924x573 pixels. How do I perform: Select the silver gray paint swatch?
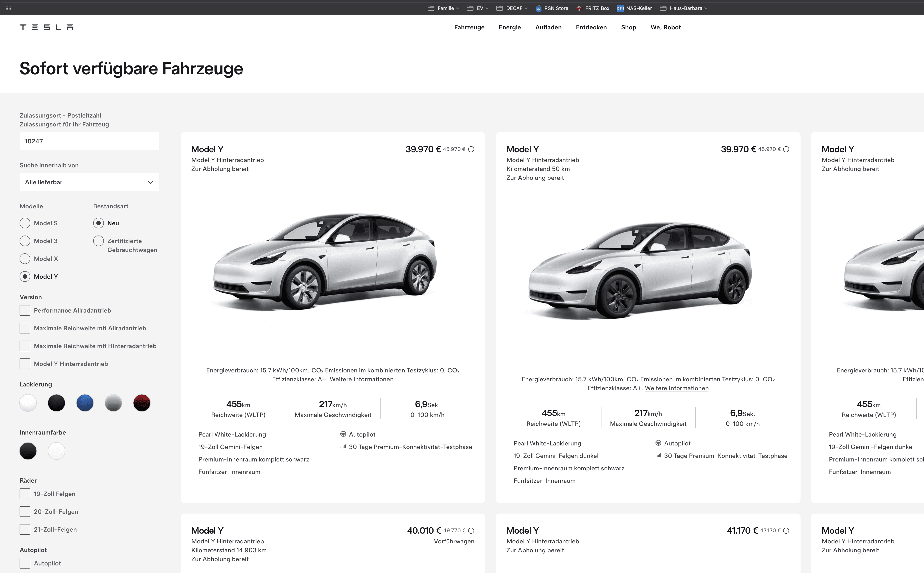click(x=113, y=403)
